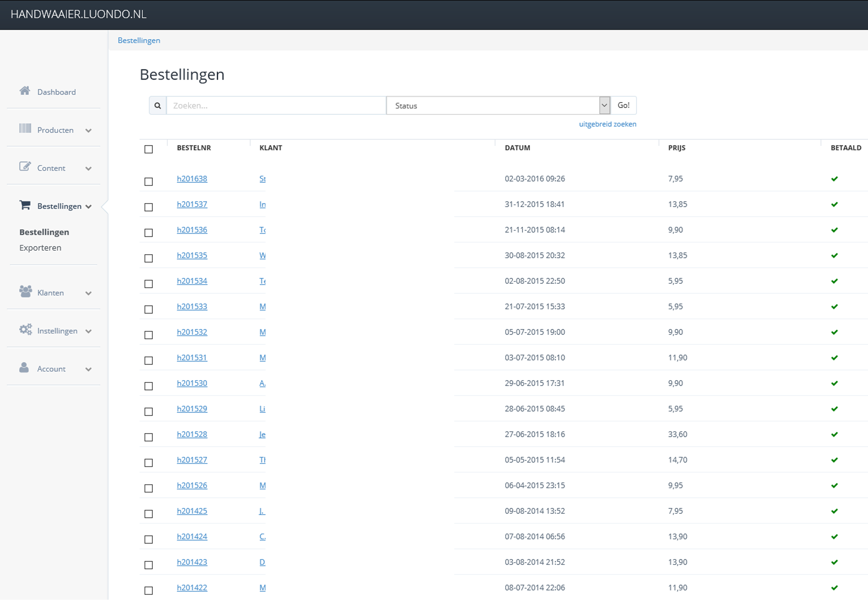The width and height of the screenshot is (868, 600).
Task: Open the Dashboard menu item
Action: pos(56,92)
